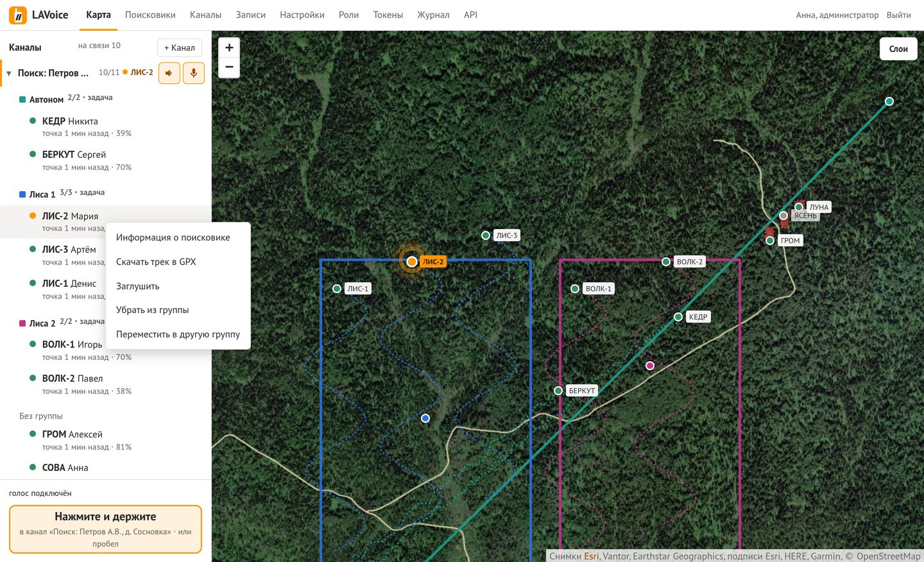Add a channel with + Канал button
Image resolution: width=924 pixels, height=562 pixels.
tap(180, 47)
